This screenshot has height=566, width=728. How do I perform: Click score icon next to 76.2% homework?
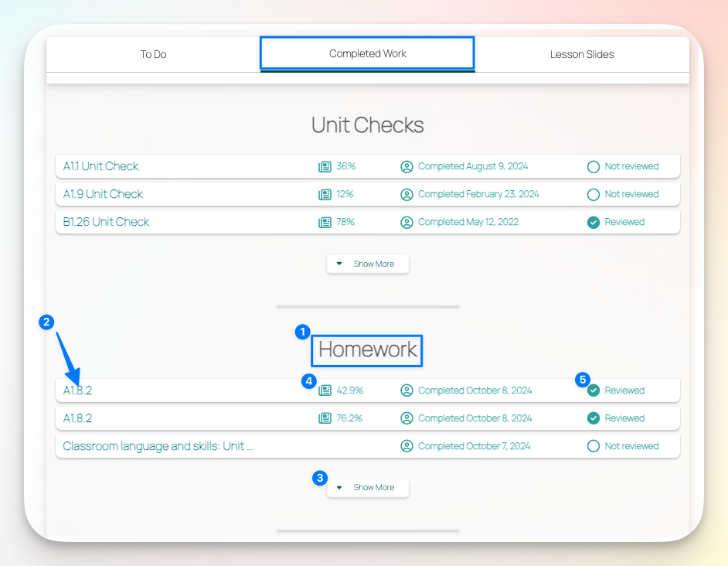(325, 418)
